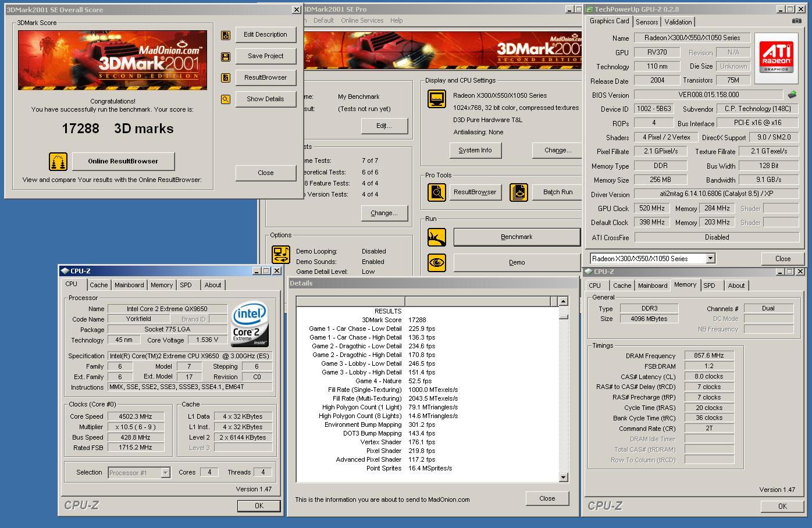Click the Benchmark run icon

coord(437,237)
